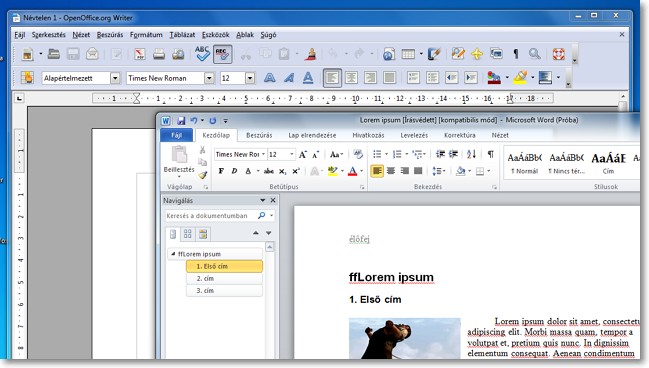Click the Undo icon in Word quick access toolbar
Viewport: 649px width, 368px height.
point(194,120)
